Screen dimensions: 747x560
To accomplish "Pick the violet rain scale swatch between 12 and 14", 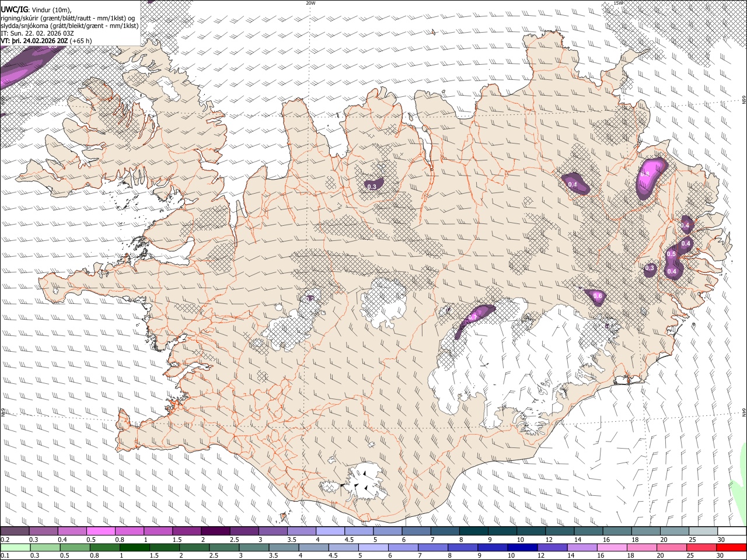I will pyautogui.click(x=551, y=547).
